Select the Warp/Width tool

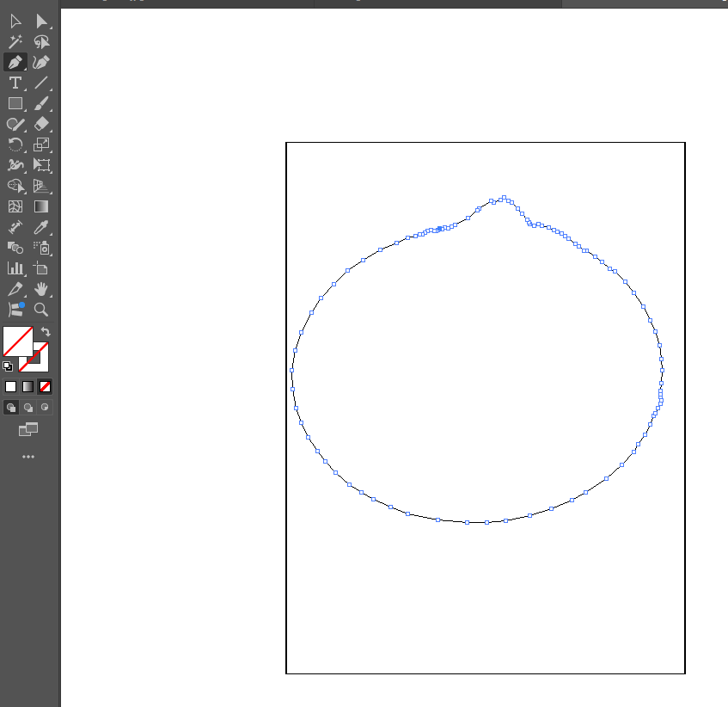tap(15, 165)
